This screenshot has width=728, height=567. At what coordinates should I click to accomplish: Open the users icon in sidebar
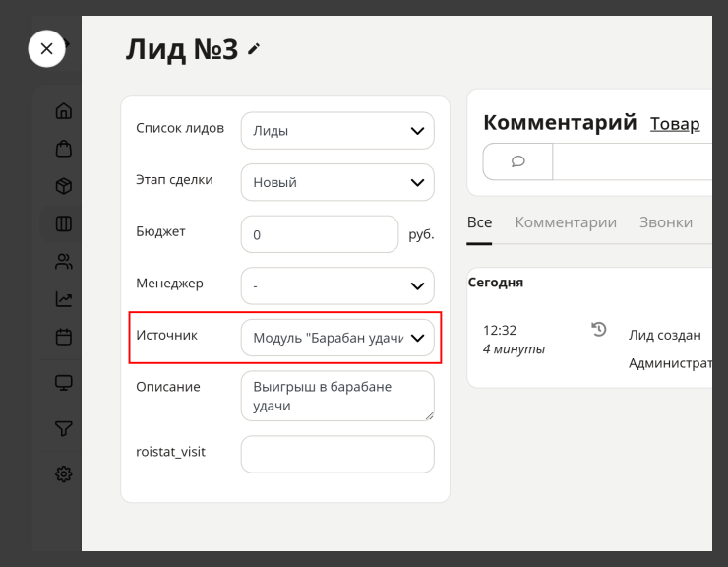click(x=64, y=261)
